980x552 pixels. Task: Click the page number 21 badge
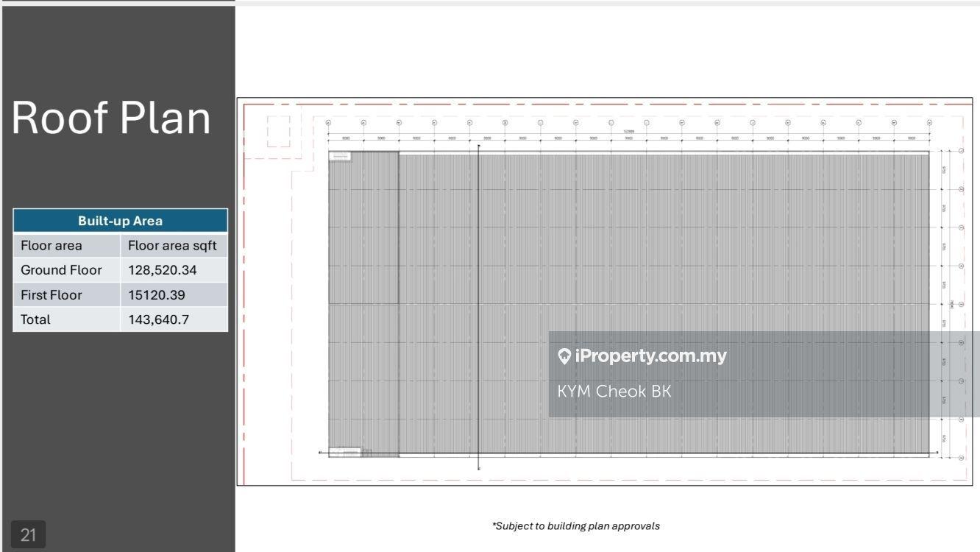pos(28,534)
